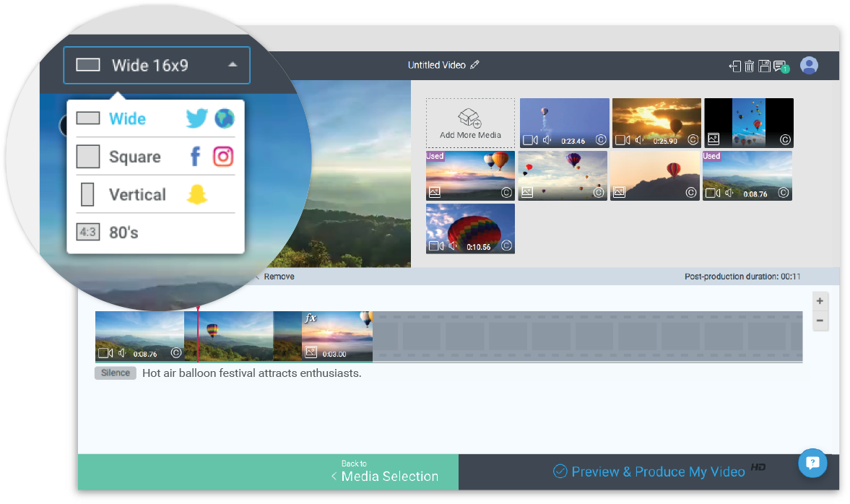Click the fx effects icon on timeline clip

311,318
